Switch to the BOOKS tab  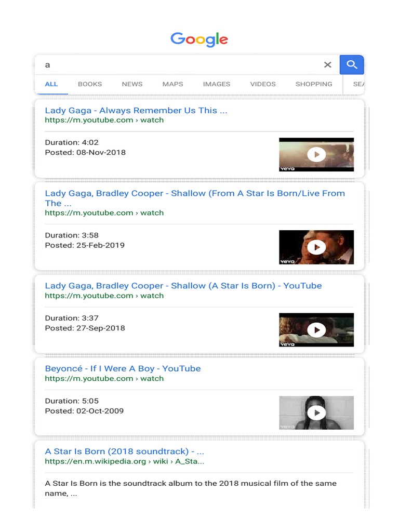[90, 84]
